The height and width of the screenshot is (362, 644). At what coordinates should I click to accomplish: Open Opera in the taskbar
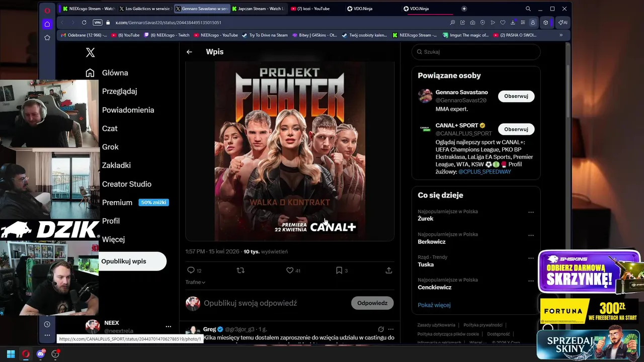tap(26, 354)
